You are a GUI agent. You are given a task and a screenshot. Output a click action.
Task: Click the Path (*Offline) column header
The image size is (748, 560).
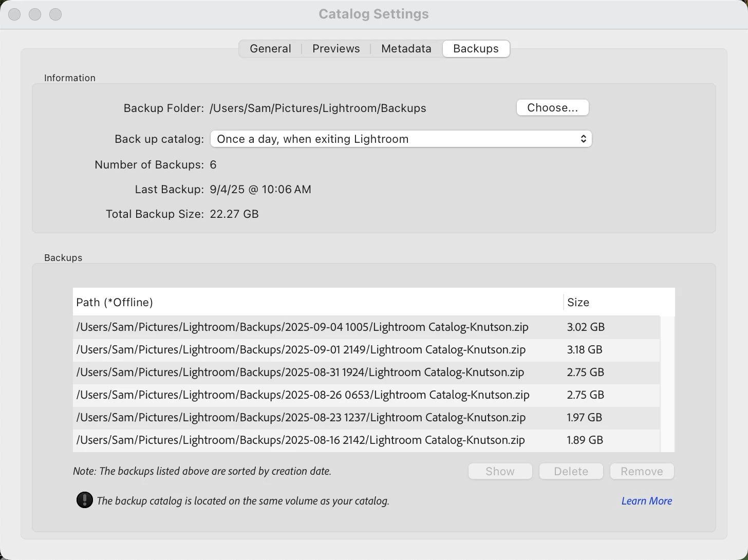[x=318, y=303]
